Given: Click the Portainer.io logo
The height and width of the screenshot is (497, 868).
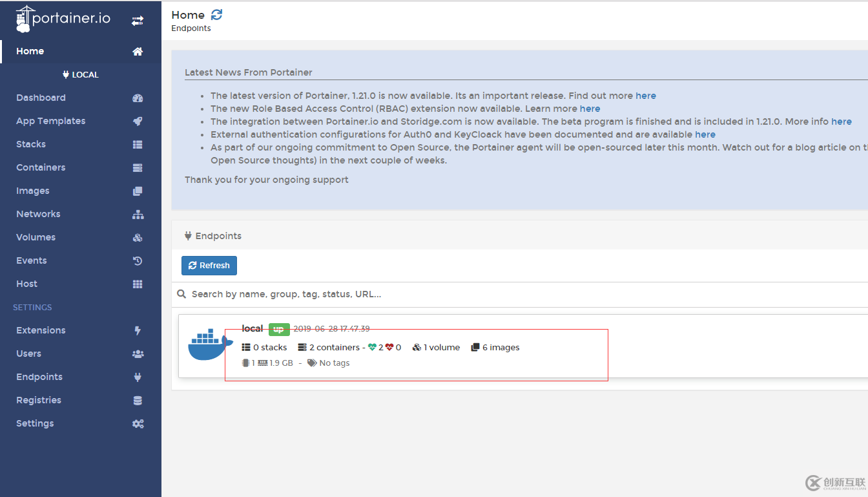Looking at the screenshot, I should coord(63,19).
